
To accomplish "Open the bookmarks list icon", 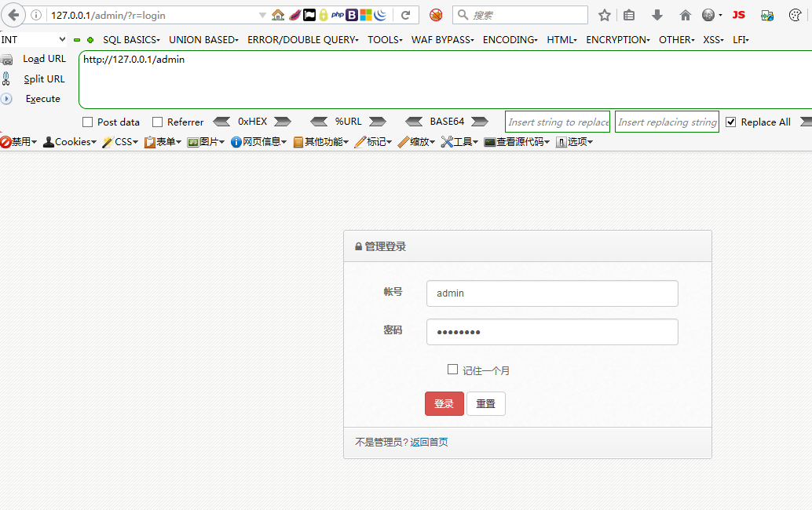I will point(629,15).
